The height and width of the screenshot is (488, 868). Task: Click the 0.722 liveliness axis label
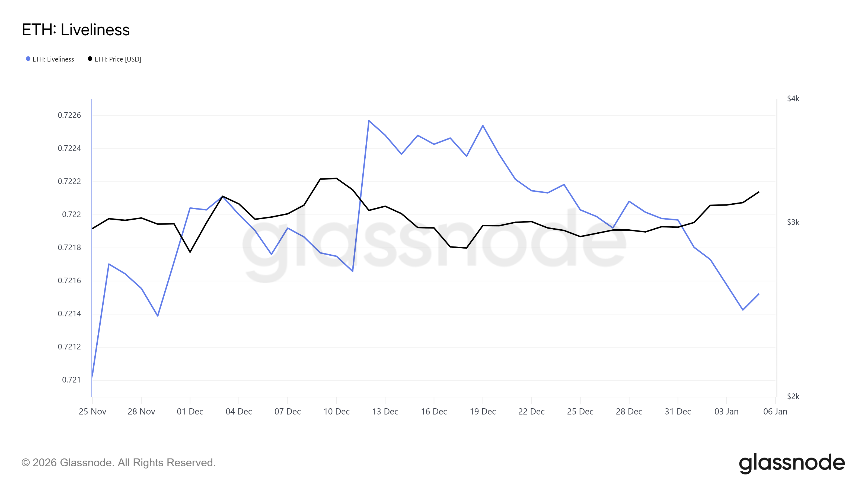[x=71, y=214]
